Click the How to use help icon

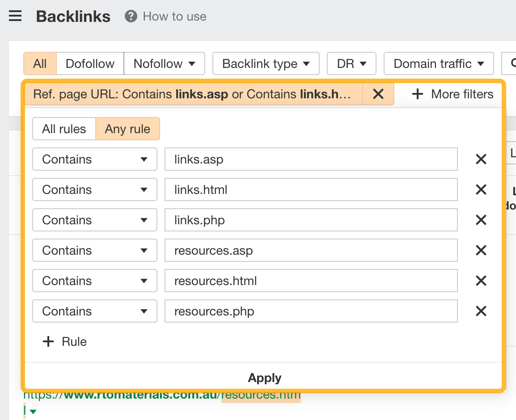point(130,17)
